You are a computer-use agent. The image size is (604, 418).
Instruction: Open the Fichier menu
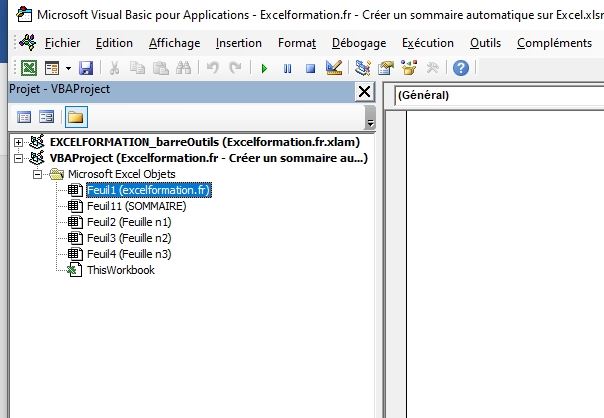pyautogui.click(x=62, y=43)
